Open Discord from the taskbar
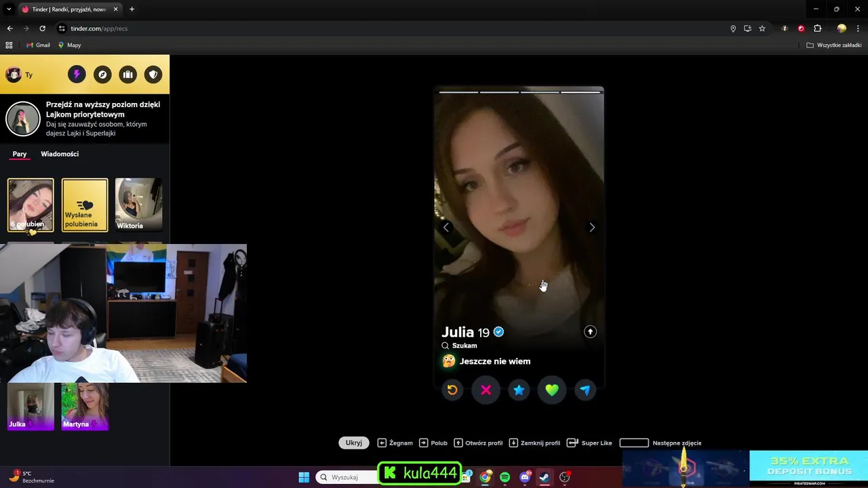The height and width of the screenshot is (488, 868). tap(525, 477)
